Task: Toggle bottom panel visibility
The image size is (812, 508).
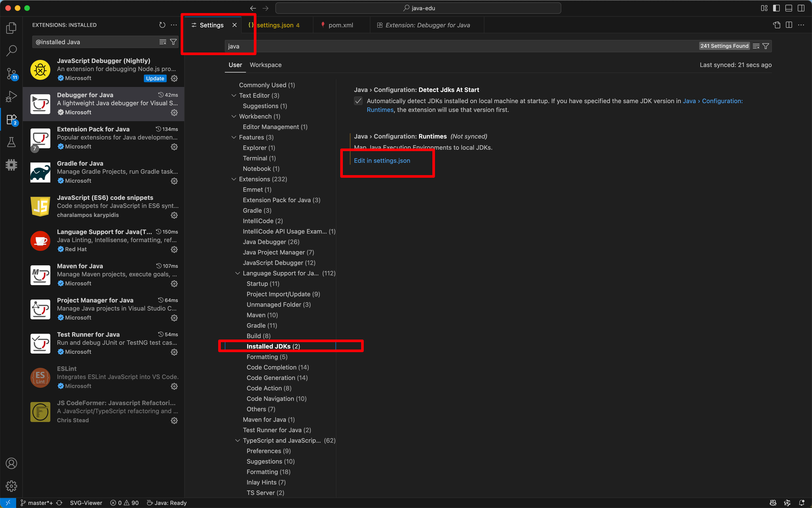Action: point(788,8)
